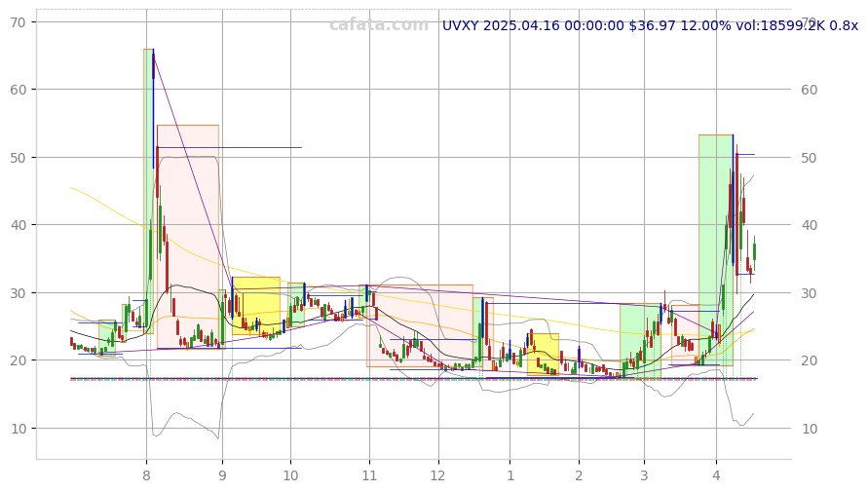868x492 pixels.
Task: Click right y-axis label 60
Action: click(809, 90)
